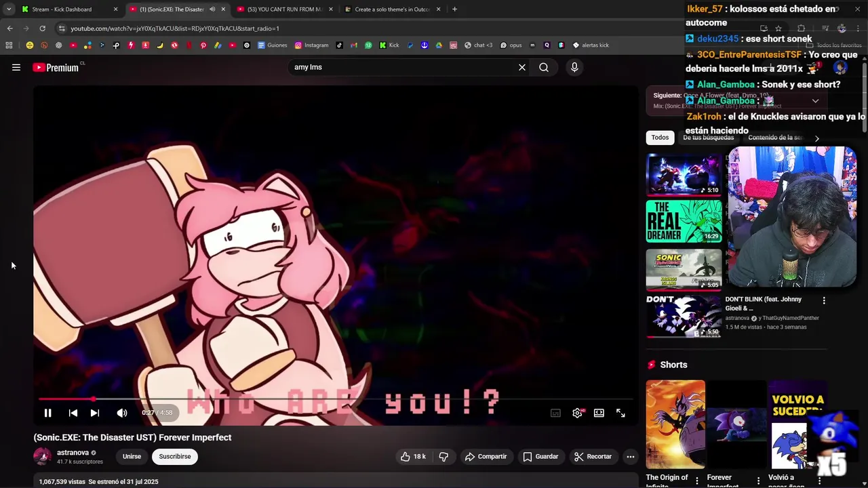Open the player settings gear

[x=577, y=413]
